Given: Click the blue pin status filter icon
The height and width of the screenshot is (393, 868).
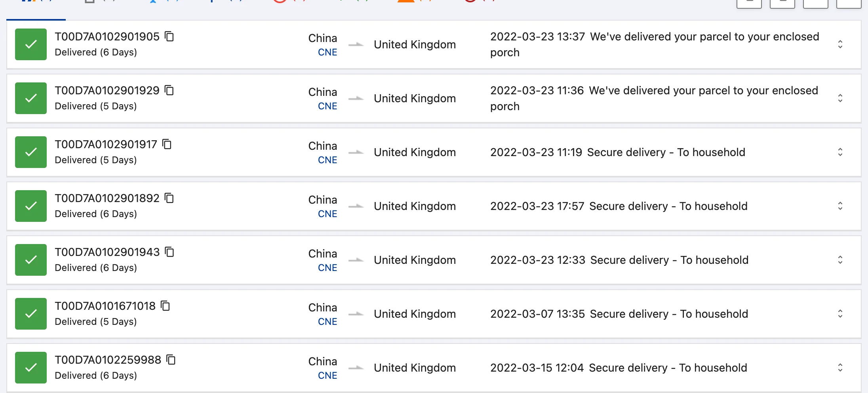Looking at the screenshot, I should click(x=211, y=2).
